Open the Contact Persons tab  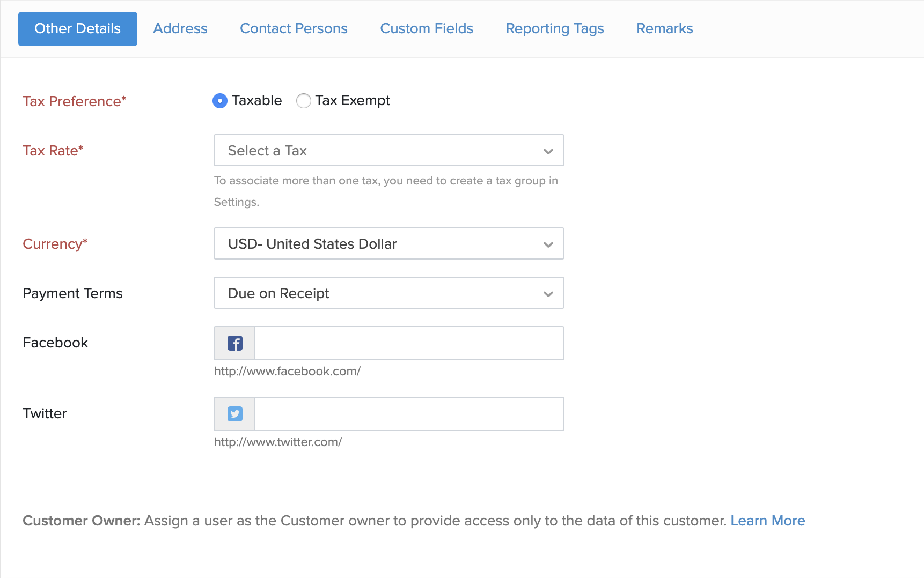294,28
